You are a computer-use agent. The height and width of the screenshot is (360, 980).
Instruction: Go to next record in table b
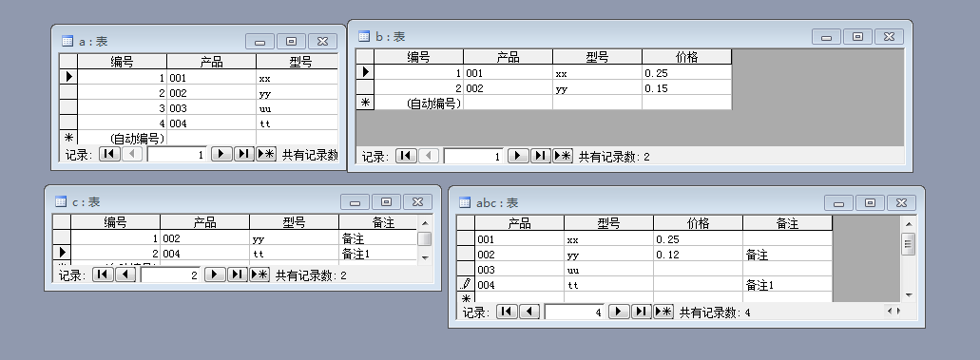click(x=517, y=156)
